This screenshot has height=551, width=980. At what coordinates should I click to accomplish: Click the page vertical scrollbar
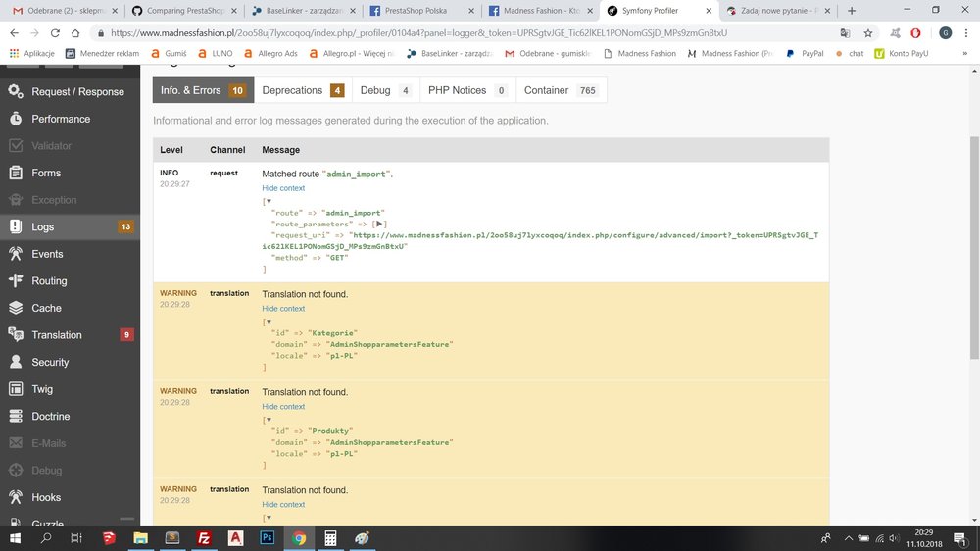974,248
